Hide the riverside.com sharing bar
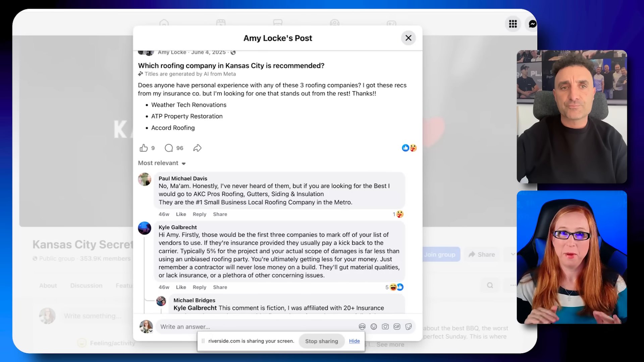This screenshot has width=644, height=362. pyautogui.click(x=354, y=341)
